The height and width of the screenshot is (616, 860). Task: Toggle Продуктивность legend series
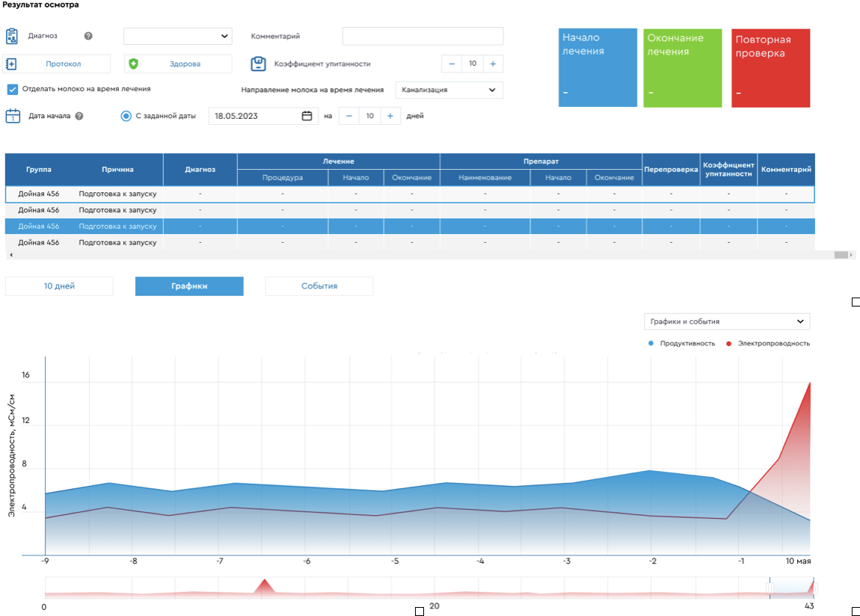(682, 344)
